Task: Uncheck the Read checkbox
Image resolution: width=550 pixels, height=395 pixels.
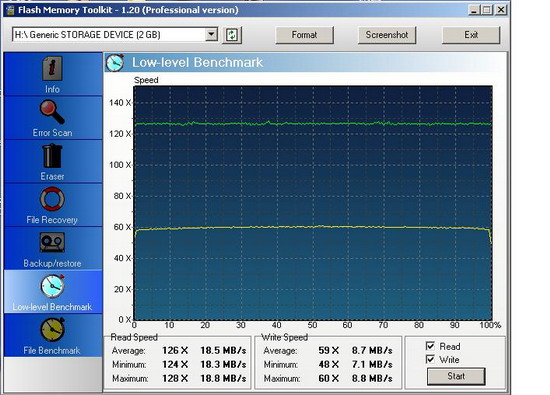Action: tap(430, 346)
